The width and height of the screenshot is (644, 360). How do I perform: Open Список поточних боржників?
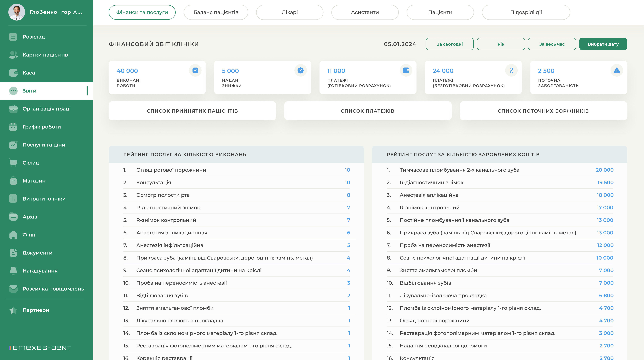tap(543, 111)
